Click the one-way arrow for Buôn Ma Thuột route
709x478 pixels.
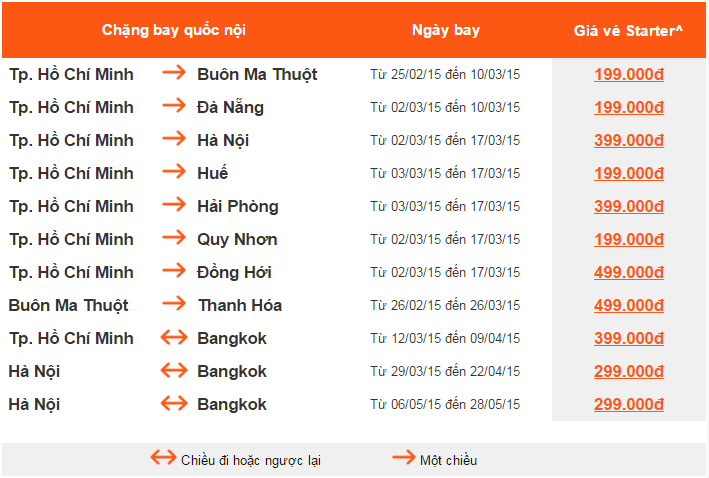pos(174,74)
